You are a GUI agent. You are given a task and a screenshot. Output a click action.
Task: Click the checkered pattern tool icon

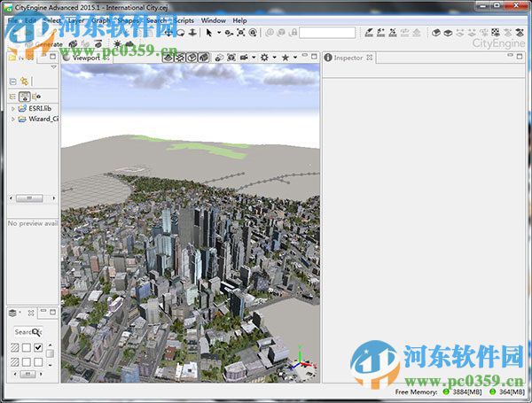tap(496, 33)
